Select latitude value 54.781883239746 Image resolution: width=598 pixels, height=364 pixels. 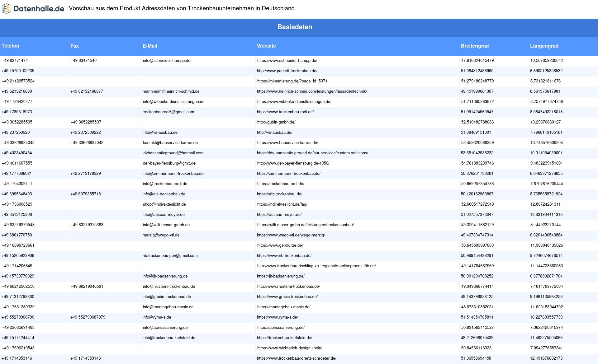pyautogui.click(x=477, y=163)
